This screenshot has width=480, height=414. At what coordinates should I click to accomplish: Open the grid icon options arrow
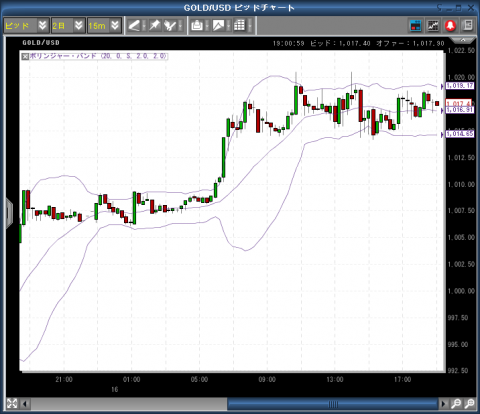[250, 26]
